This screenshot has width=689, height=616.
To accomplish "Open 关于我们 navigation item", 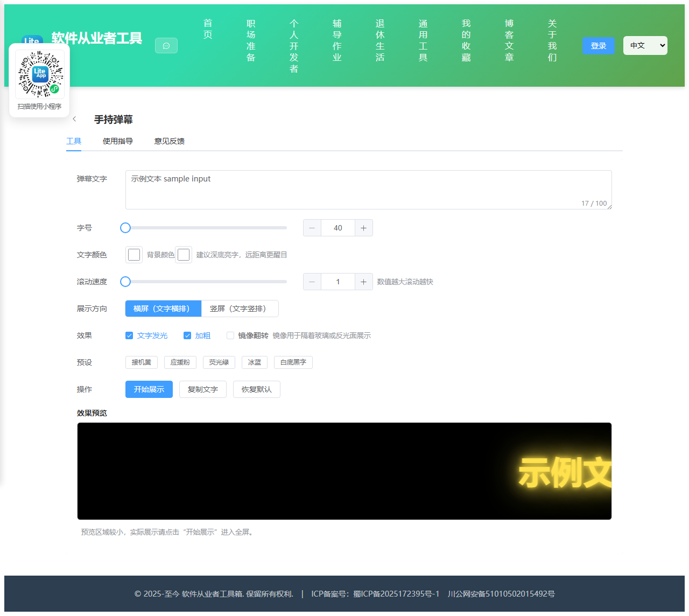I will click(552, 40).
